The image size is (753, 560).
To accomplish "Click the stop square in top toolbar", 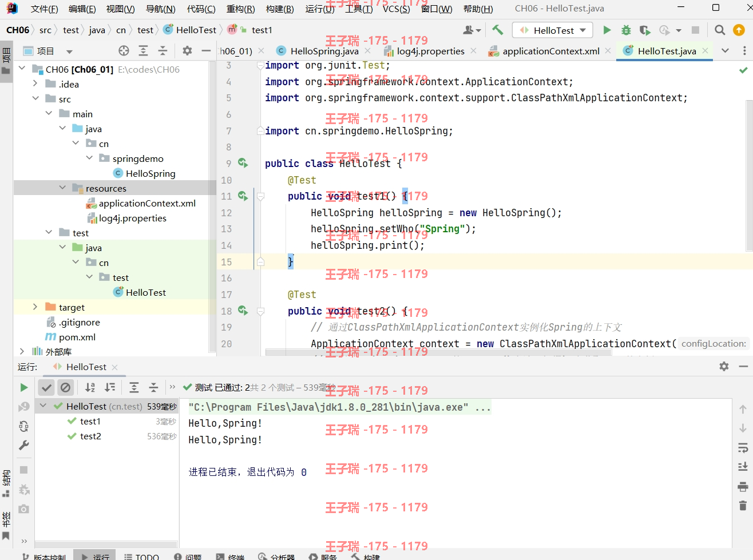I will 695,30.
